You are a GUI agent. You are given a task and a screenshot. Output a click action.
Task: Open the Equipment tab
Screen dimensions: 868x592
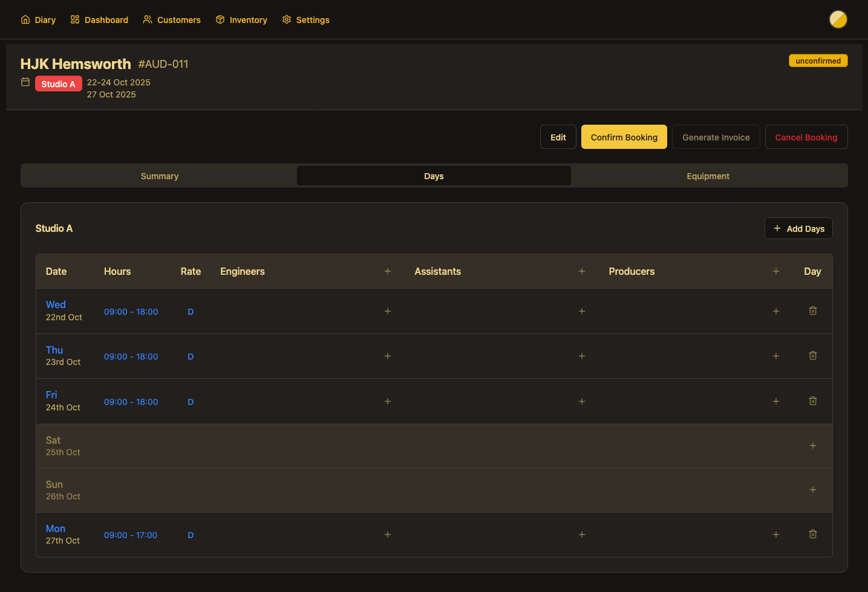tap(708, 176)
